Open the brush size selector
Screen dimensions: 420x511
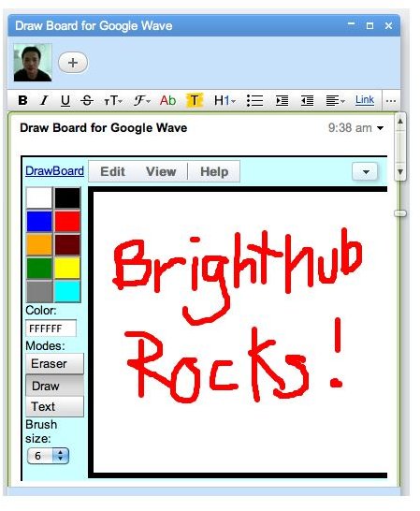coord(49,456)
